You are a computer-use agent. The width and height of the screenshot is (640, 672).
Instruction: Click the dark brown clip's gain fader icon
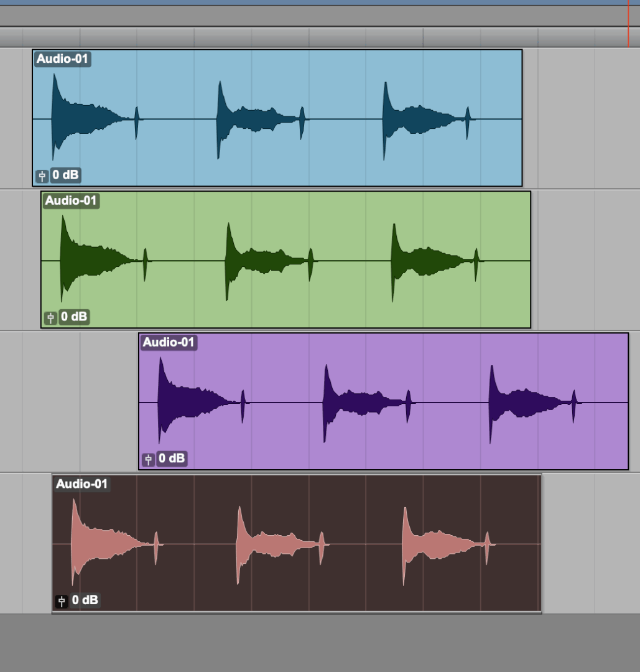pyautogui.click(x=62, y=601)
